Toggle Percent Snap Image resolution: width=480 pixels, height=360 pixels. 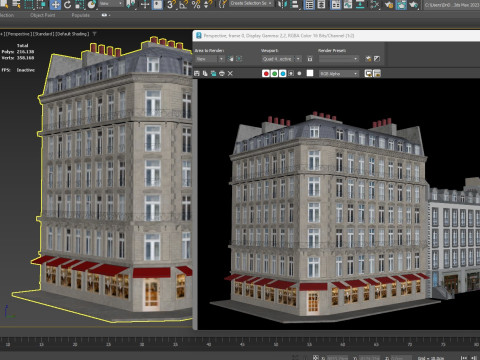196,5
